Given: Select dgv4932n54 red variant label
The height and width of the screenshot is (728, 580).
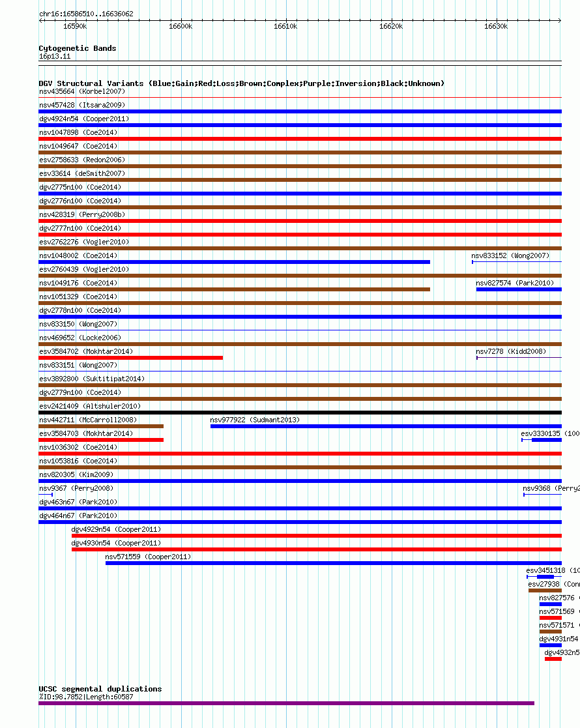Looking at the screenshot, I should (x=562, y=653).
